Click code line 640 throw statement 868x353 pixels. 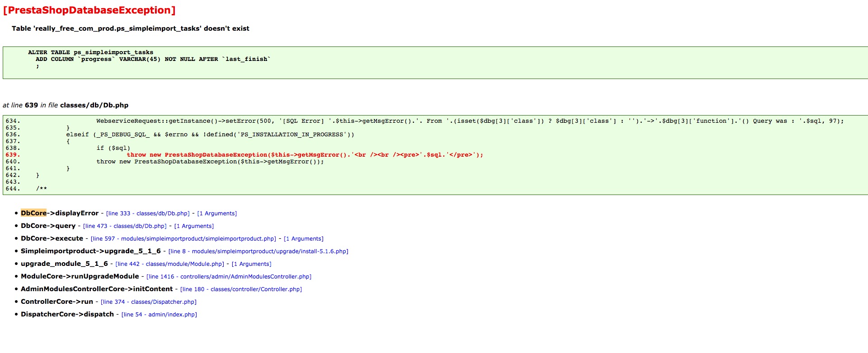pyautogui.click(x=210, y=162)
